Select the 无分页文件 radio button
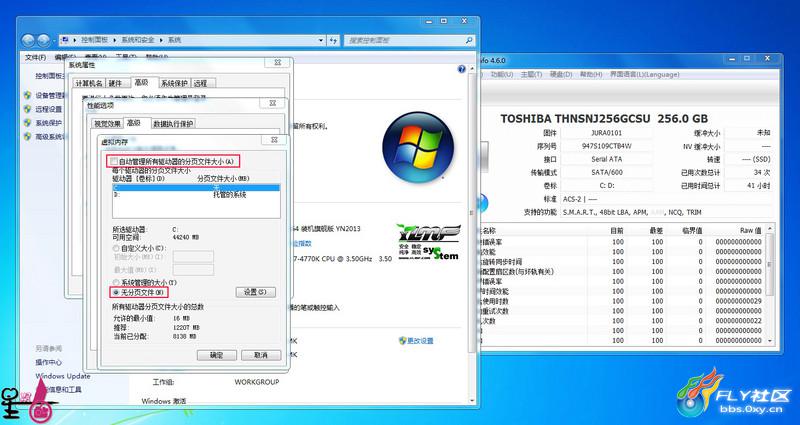Image resolution: width=800 pixels, height=425 pixels. (x=115, y=292)
